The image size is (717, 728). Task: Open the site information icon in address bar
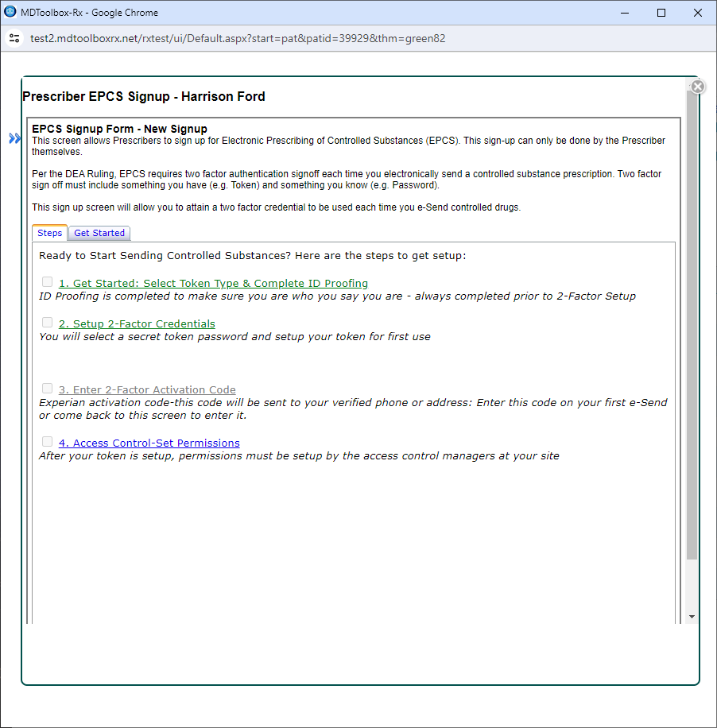[14, 38]
